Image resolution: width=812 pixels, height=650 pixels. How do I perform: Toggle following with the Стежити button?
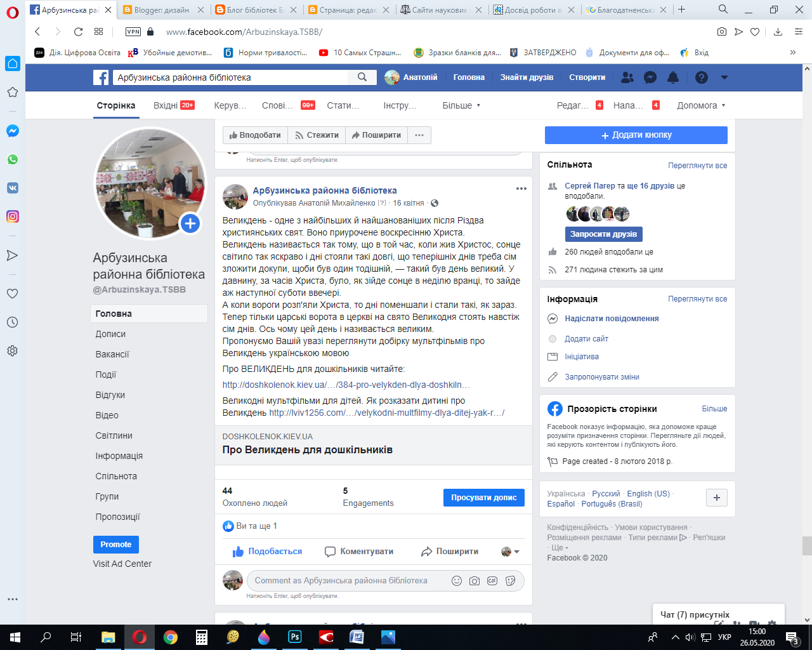[x=317, y=135]
